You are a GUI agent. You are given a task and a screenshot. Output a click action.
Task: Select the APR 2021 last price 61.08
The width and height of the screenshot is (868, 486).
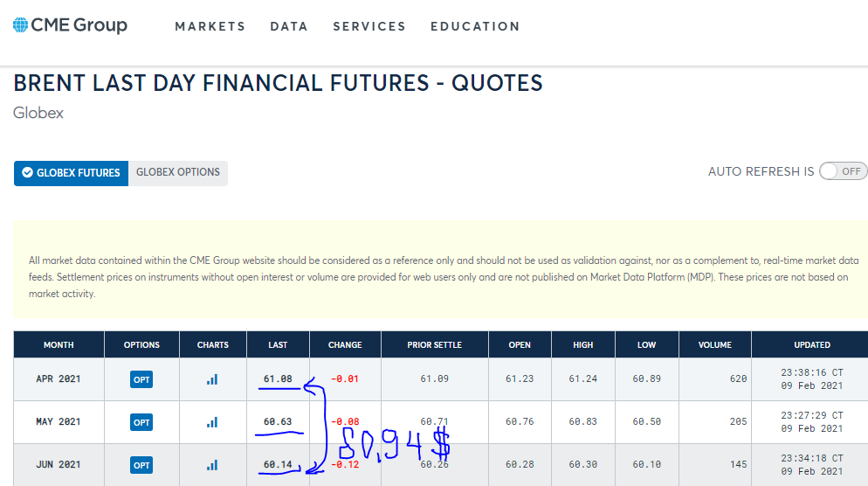(278, 379)
